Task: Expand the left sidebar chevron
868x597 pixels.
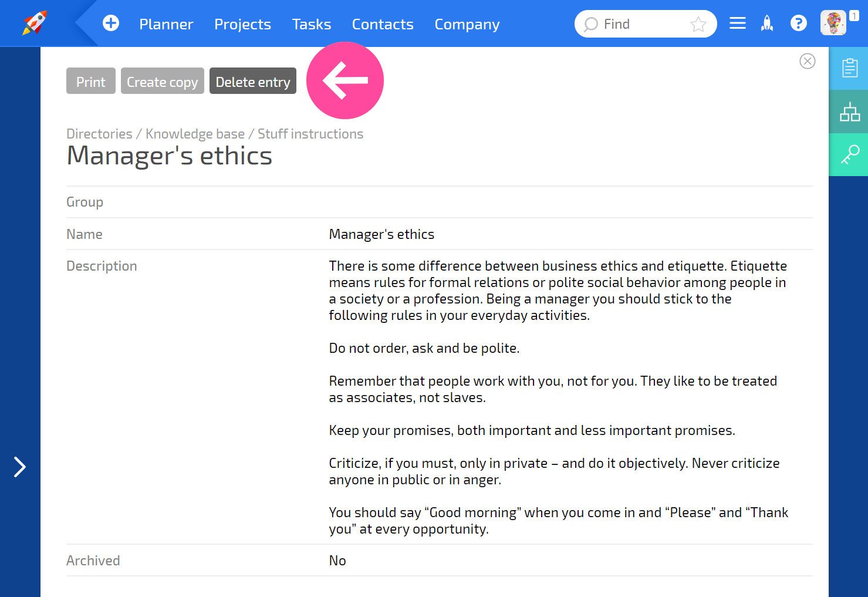Action: point(20,467)
